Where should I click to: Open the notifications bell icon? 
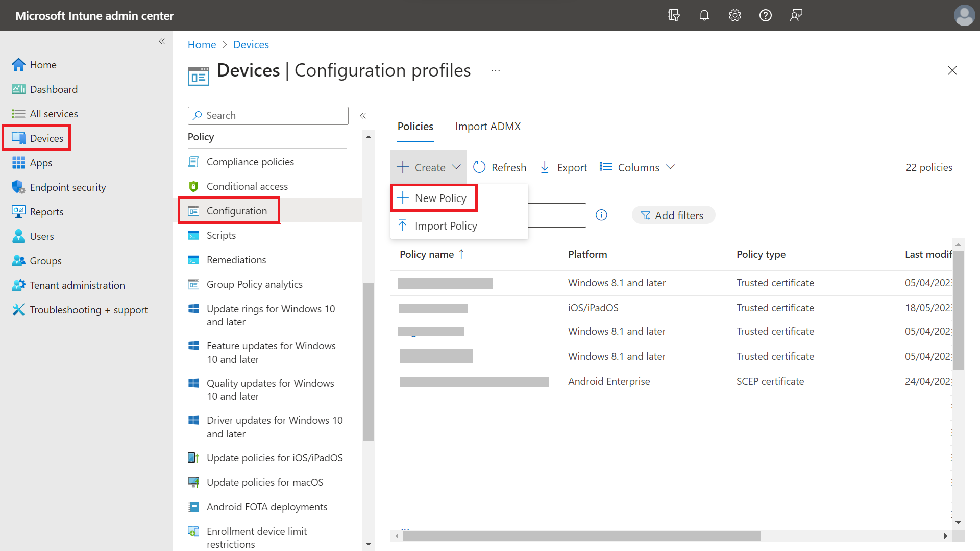704,15
